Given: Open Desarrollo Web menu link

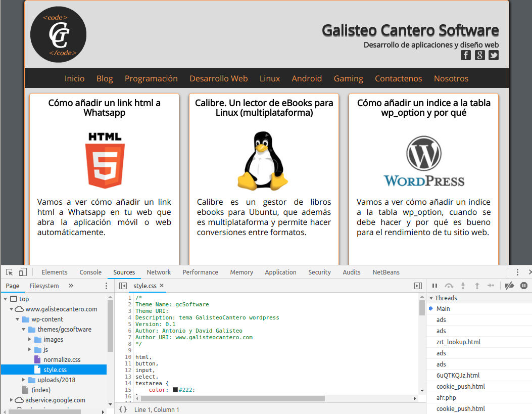Looking at the screenshot, I should coord(218,78).
